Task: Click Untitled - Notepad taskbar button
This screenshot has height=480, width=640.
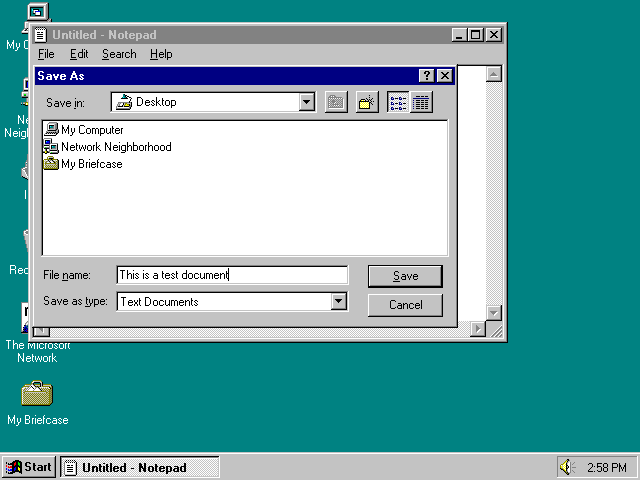Action: click(140, 467)
